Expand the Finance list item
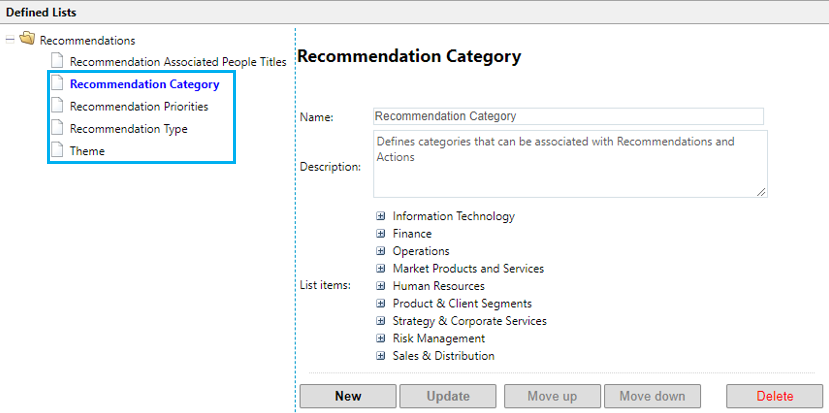 pos(381,234)
